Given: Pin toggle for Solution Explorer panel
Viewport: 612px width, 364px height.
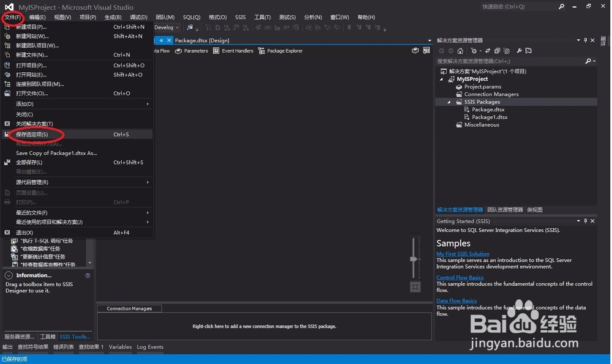Looking at the screenshot, I should [x=586, y=40].
